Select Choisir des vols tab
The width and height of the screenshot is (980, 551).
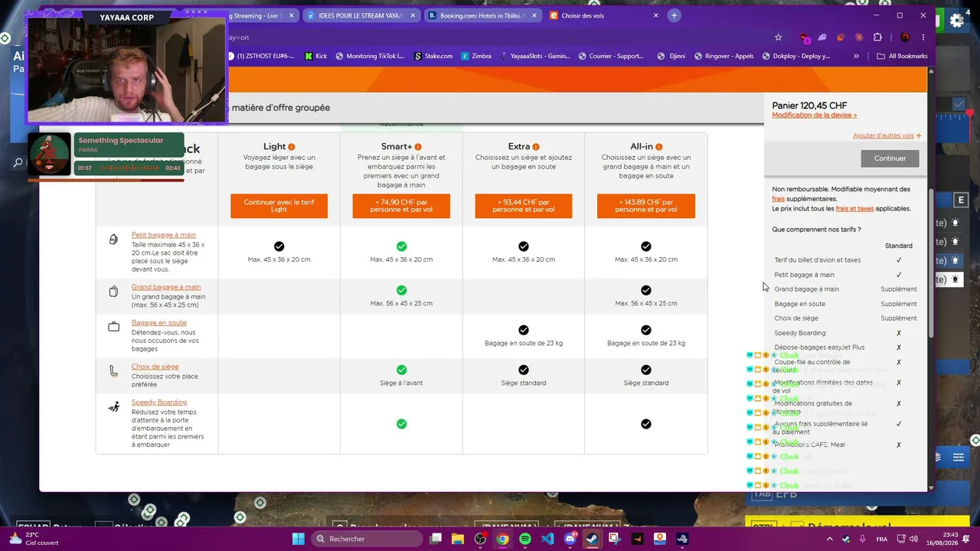[604, 15]
